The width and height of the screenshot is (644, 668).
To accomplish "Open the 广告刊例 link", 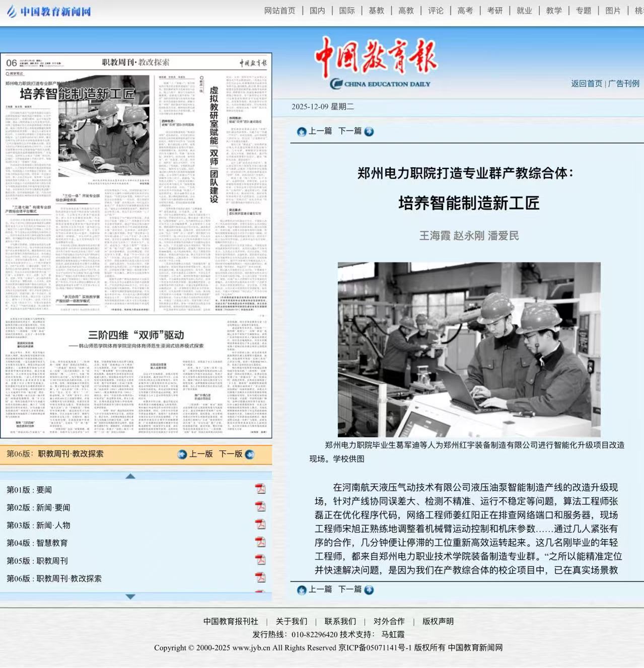I will coord(623,84).
